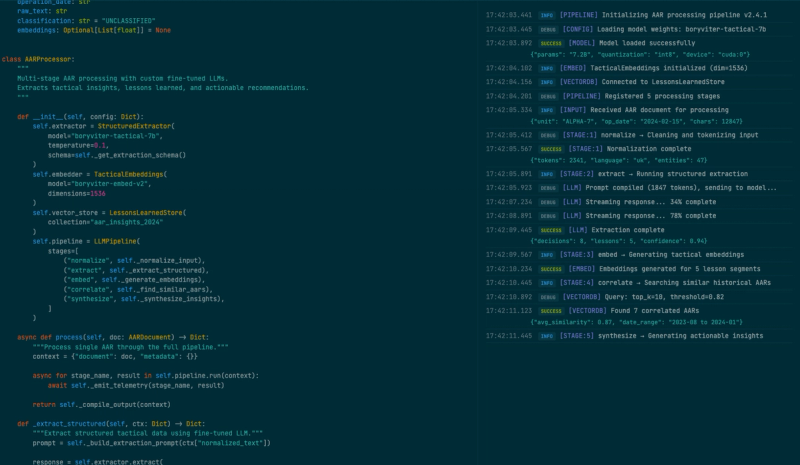
Task: Click 'extract → Running structured extraction' log line
Action: (673, 174)
